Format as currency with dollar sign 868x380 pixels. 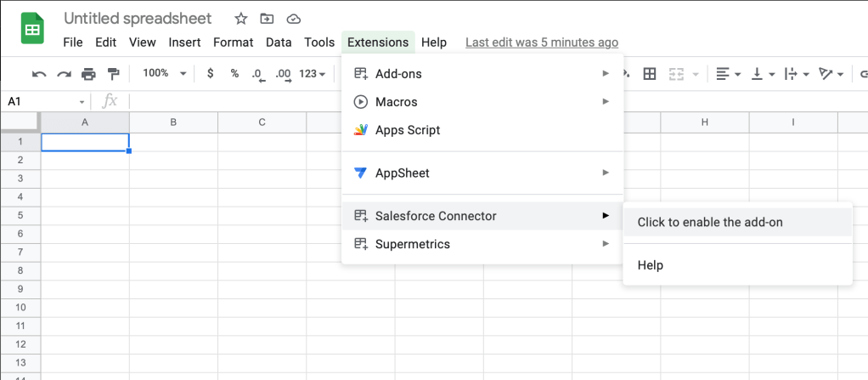[x=211, y=74]
